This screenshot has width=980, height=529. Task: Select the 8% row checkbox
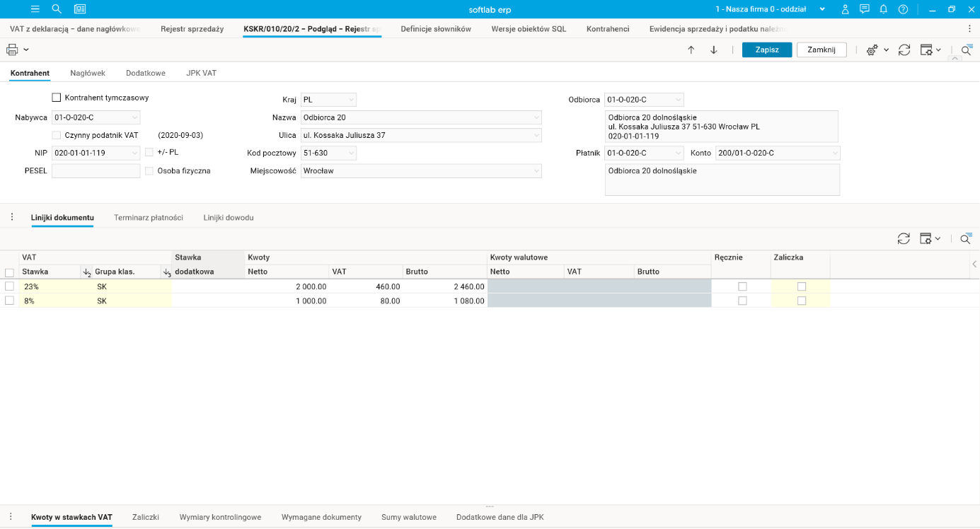pos(9,301)
